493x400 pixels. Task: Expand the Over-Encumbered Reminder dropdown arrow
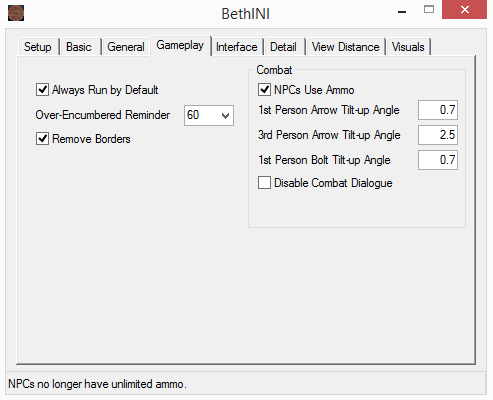[x=225, y=116]
